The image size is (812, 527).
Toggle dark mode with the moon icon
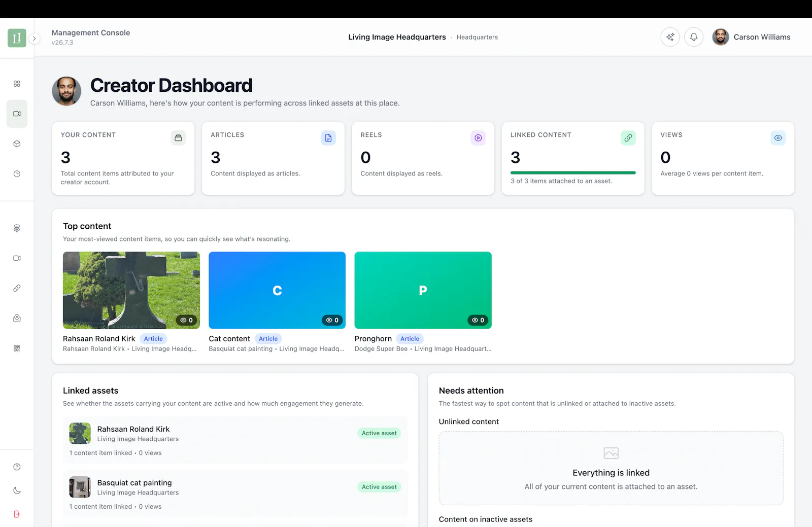tap(17, 490)
